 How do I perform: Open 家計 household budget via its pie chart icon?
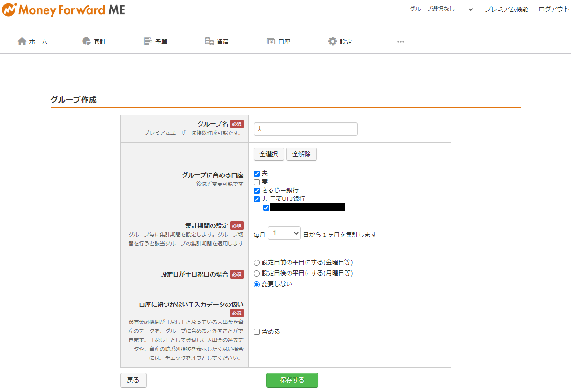tap(85, 41)
